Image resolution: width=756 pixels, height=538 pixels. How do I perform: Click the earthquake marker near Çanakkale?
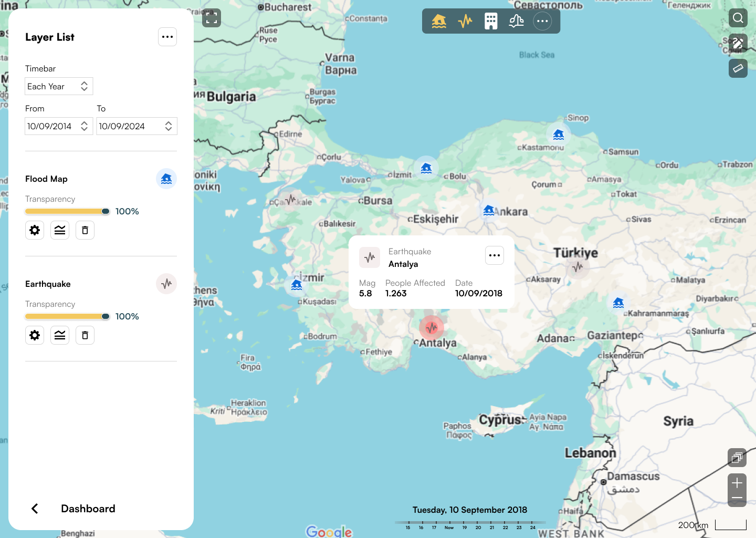click(x=290, y=200)
